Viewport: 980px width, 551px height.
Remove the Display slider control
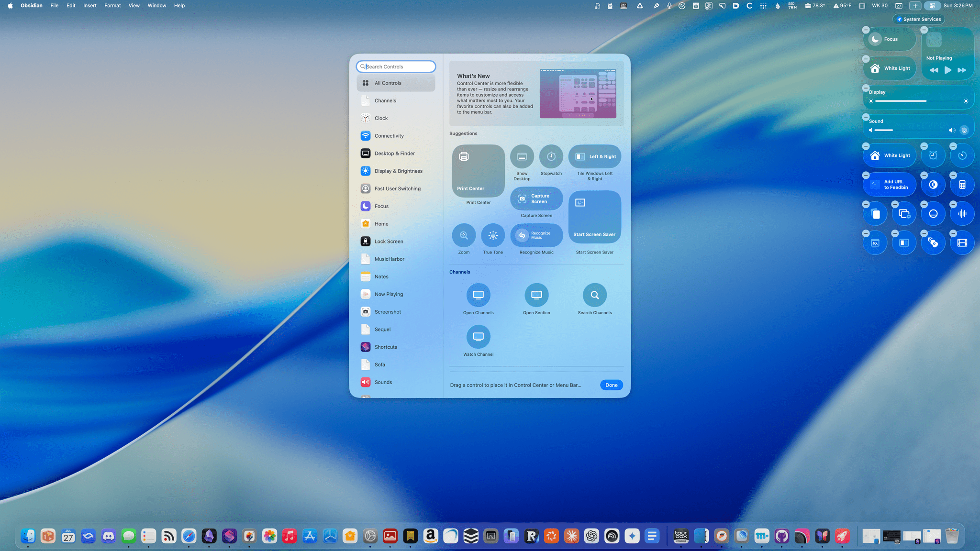coord(866,88)
